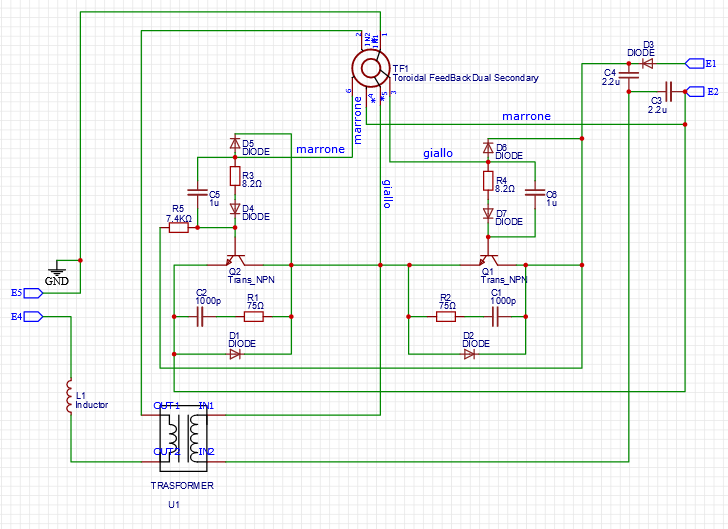Select capacitor C4 2.2u
This screenshot has width=728, height=529.
coord(629,74)
